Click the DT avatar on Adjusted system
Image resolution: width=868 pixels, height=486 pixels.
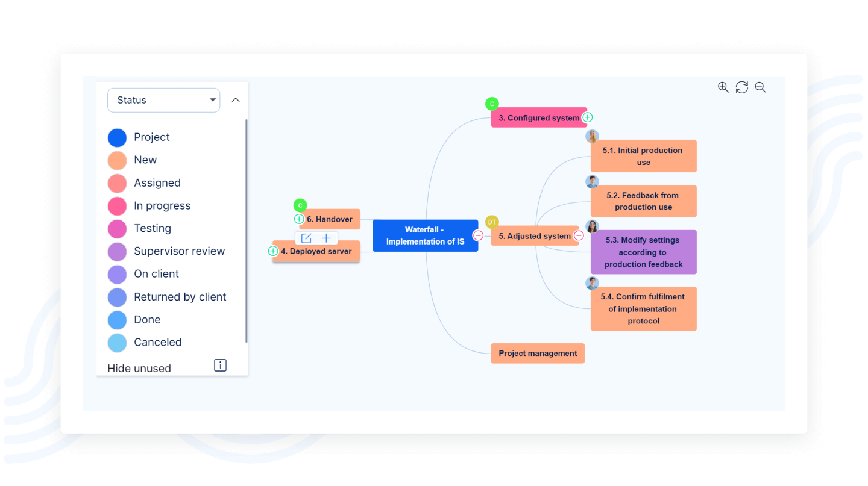coord(492,222)
